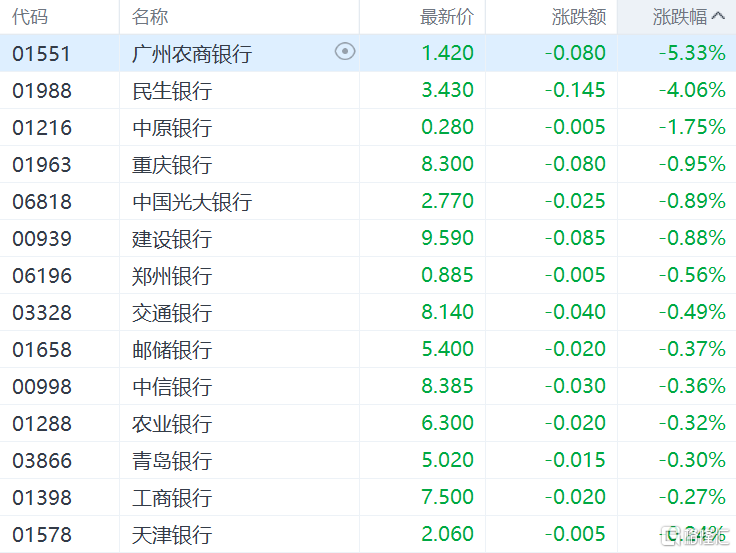The image size is (736, 553).
Task: Click 天津银行 row
Action: (x=368, y=534)
